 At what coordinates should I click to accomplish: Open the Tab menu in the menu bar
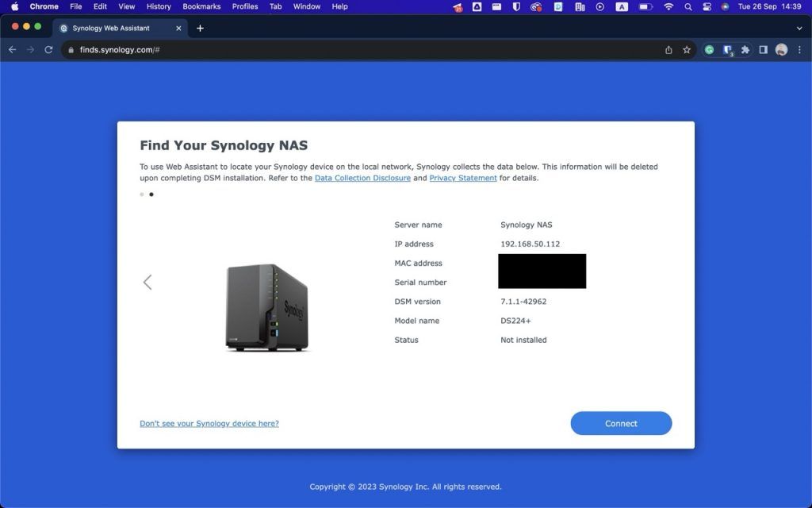pyautogui.click(x=275, y=6)
